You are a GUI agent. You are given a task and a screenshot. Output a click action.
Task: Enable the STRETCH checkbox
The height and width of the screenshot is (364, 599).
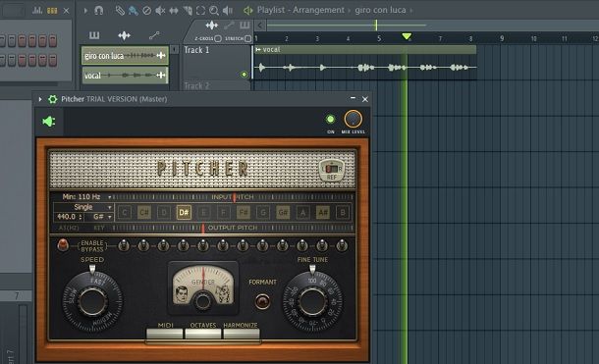(x=247, y=38)
